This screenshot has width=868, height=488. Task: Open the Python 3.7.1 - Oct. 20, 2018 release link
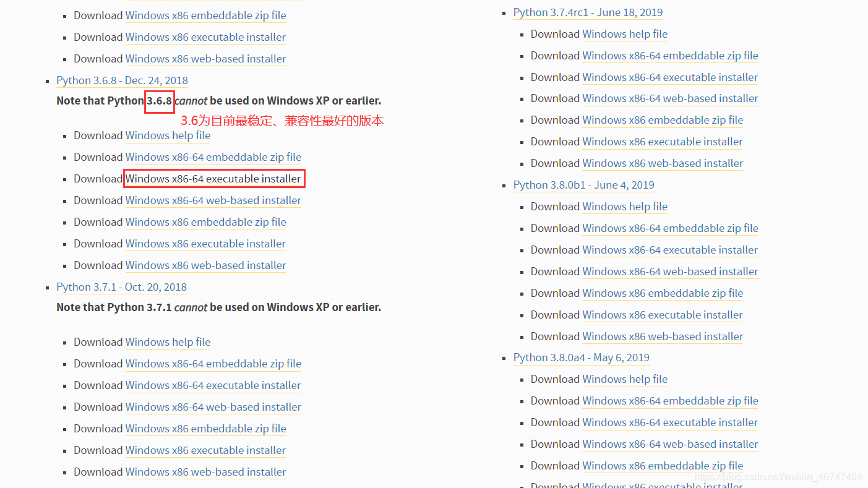click(121, 287)
